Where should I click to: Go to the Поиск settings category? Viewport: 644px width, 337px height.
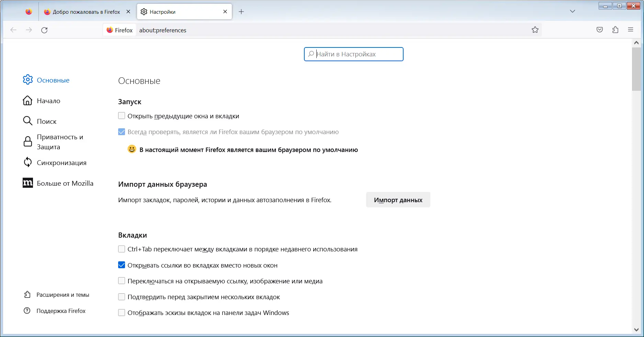coord(46,121)
